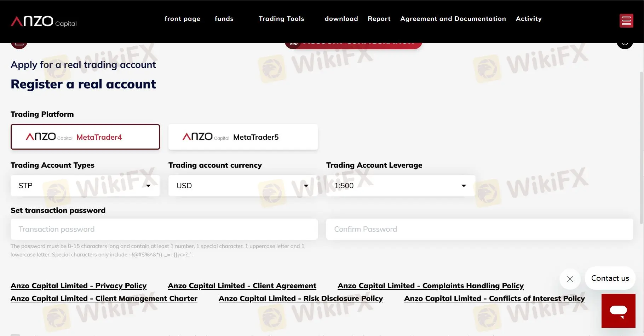
Task: Select the MetaTrader5 platform
Action: (x=243, y=137)
